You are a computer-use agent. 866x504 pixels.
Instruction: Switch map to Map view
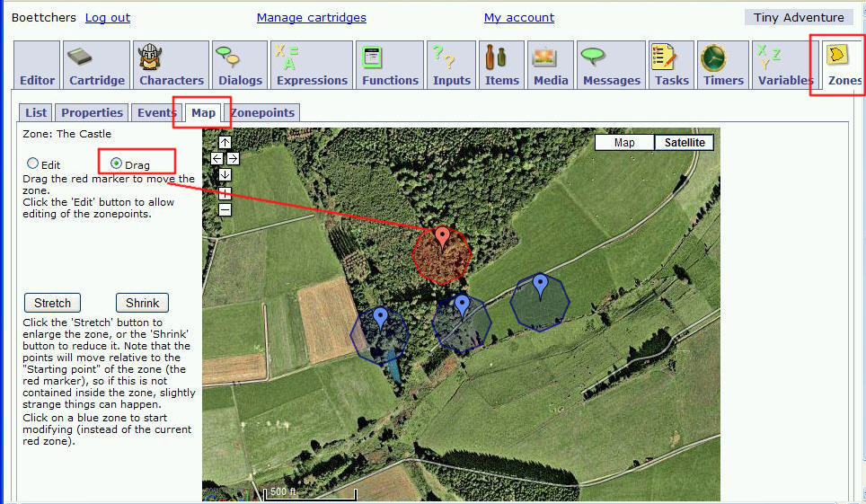pos(624,143)
